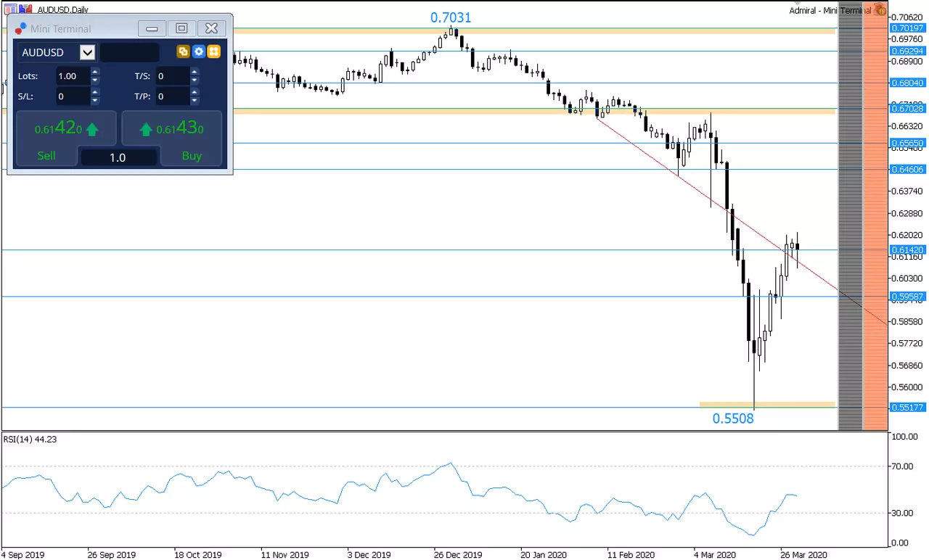Click the 0.64606 price level tag
The width and height of the screenshot is (929, 560).
click(x=907, y=170)
